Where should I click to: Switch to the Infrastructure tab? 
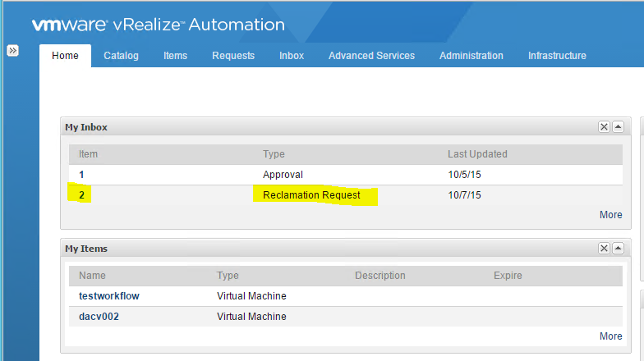pyautogui.click(x=557, y=56)
